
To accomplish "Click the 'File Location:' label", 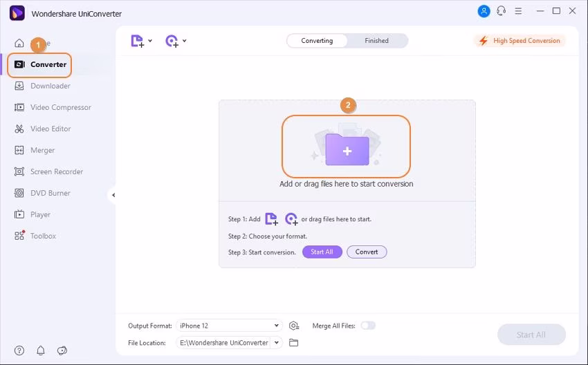I will [x=147, y=342].
